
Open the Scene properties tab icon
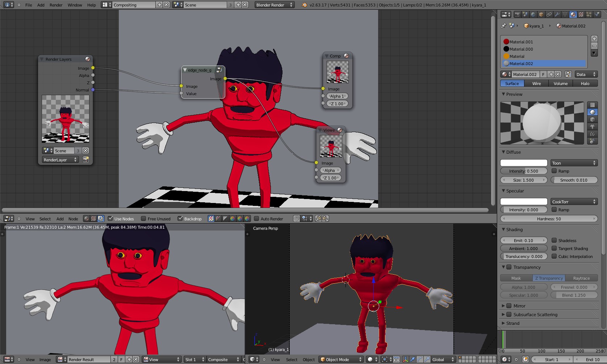coord(525,14)
